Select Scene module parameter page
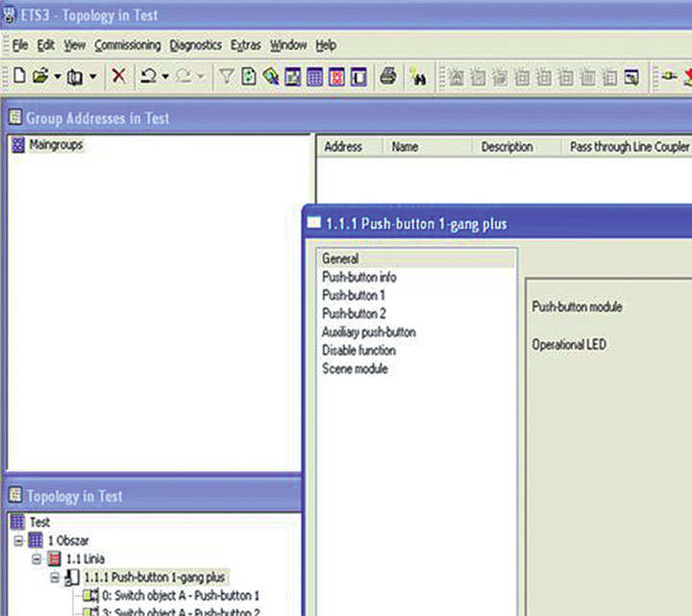 tap(355, 369)
